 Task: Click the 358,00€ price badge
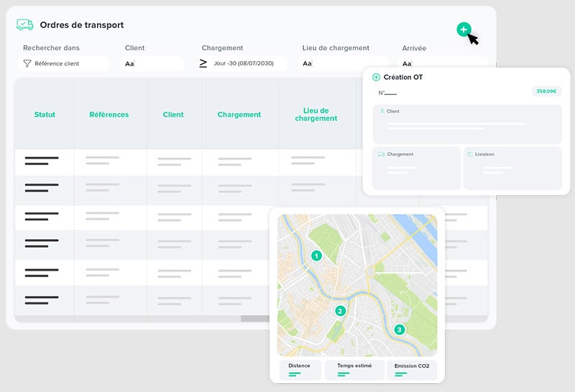[547, 91]
